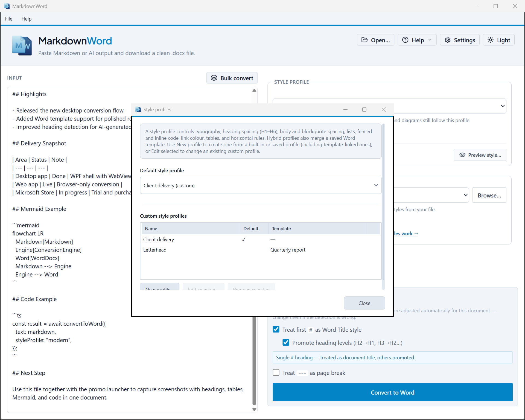This screenshot has height=420, width=525.
Task: Expand the Help dropdown in header
Action: 417,40
